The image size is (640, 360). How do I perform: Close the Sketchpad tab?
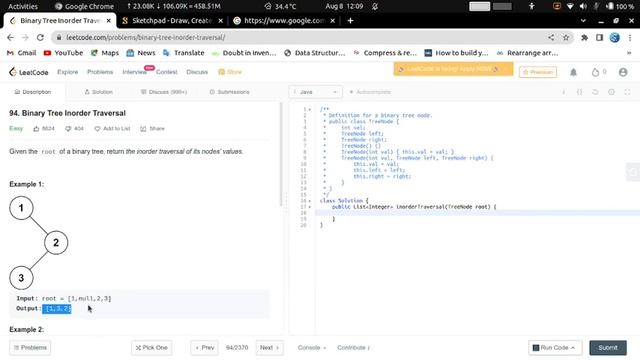[x=220, y=20]
